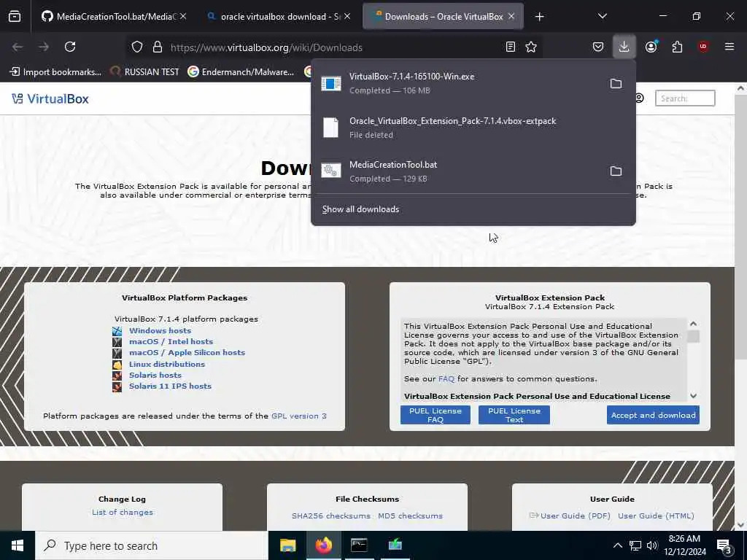
Task: Open the GPL version 3 link
Action: click(x=298, y=416)
